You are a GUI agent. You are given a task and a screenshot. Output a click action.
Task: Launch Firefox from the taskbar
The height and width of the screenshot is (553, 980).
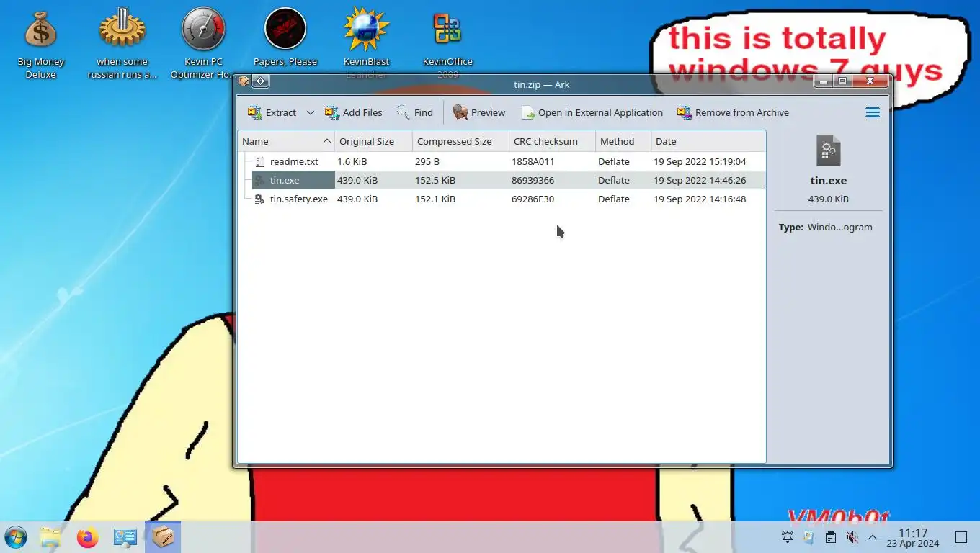[88, 537]
